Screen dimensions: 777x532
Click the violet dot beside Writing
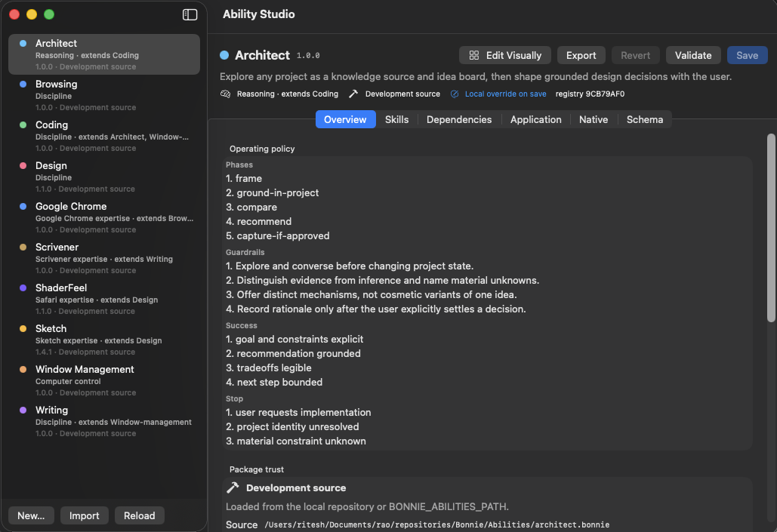[x=23, y=410]
